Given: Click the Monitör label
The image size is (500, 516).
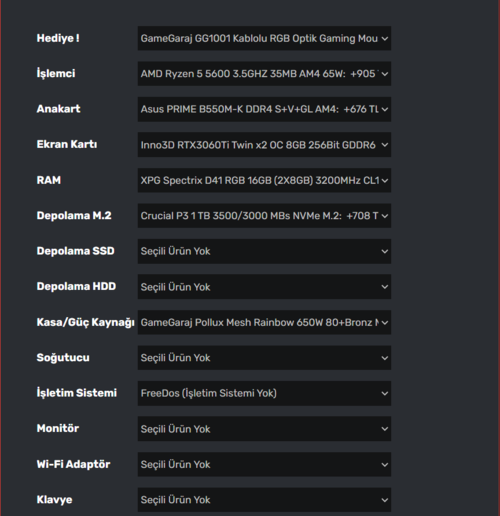Looking at the screenshot, I should click(58, 428).
